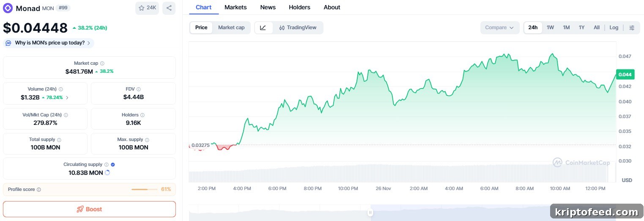Screen dimensions: 644x221
Task: Open the Volume (24h) info icon
Action: [x=61, y=89]
